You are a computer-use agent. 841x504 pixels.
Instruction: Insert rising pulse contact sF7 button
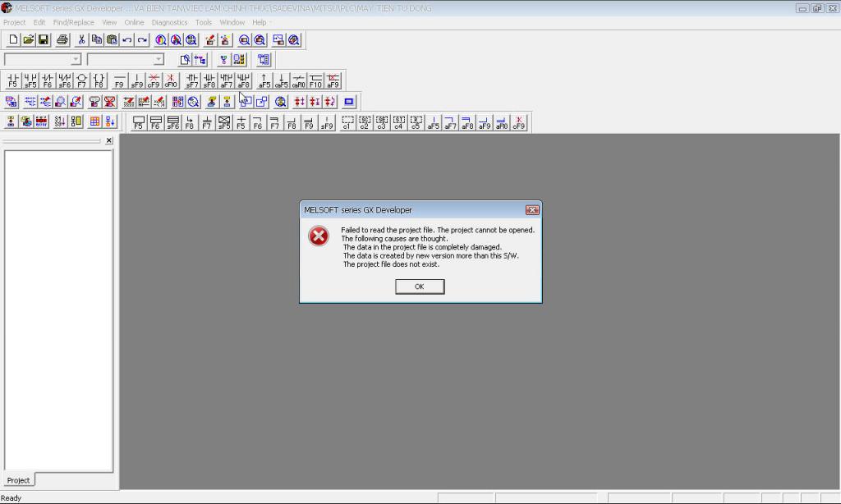pyautogui.click(x=192, y=80)
